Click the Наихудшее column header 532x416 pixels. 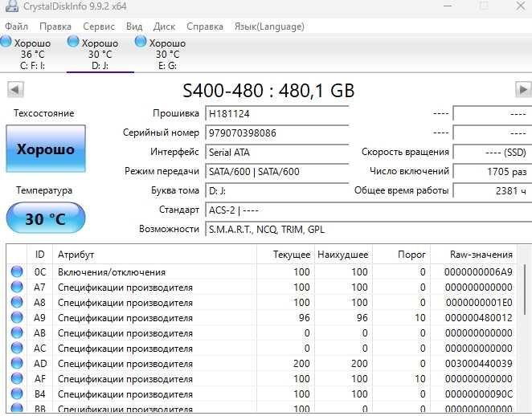343,255
